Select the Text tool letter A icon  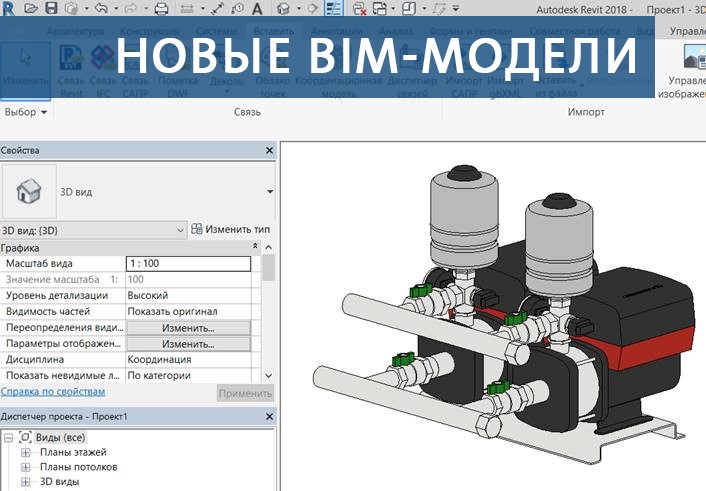[x=257, y=8]
